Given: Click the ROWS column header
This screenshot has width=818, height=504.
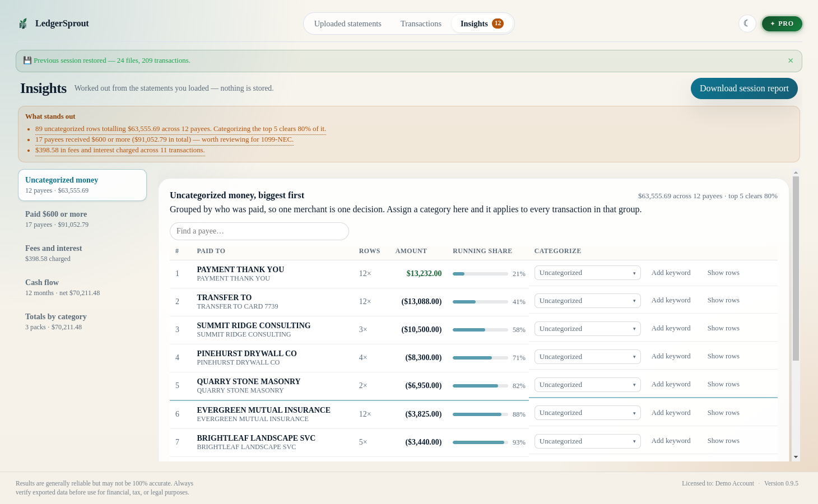Looking at the screenshot, I should coord(370,251).
